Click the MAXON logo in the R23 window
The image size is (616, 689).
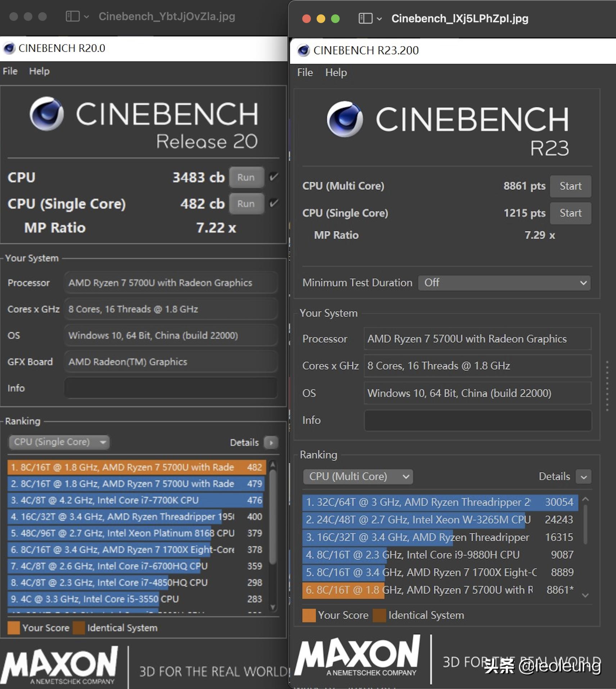(357, 656)
